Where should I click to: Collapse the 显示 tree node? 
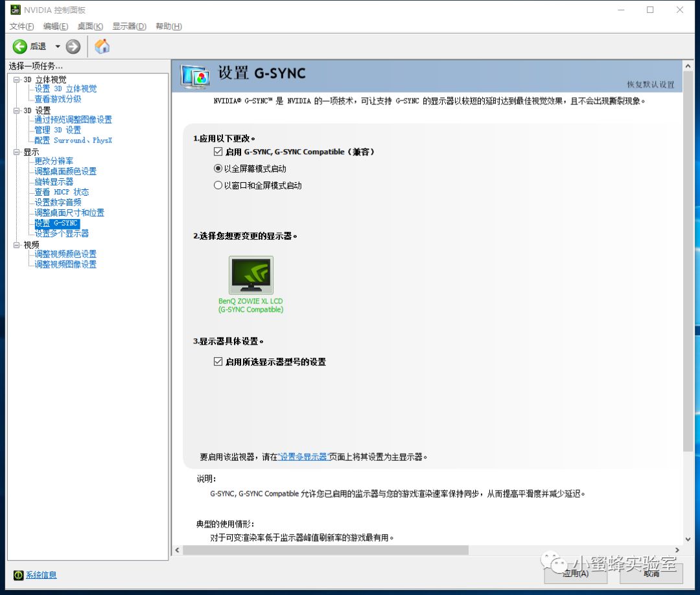16,152
